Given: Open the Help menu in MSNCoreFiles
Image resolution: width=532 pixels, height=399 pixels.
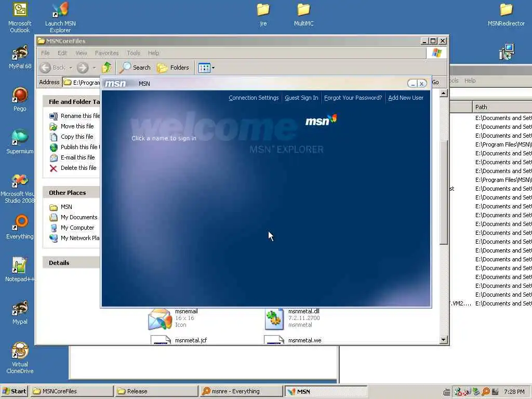Looking at the screenshot, I should (x=153, y=53).
